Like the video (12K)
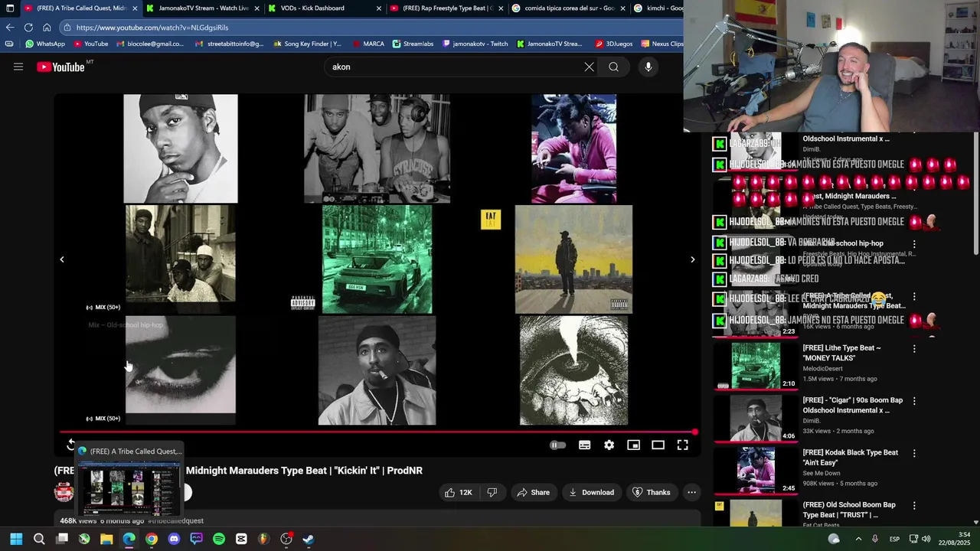This screenshot has height=551, width=980. point(459,492)
